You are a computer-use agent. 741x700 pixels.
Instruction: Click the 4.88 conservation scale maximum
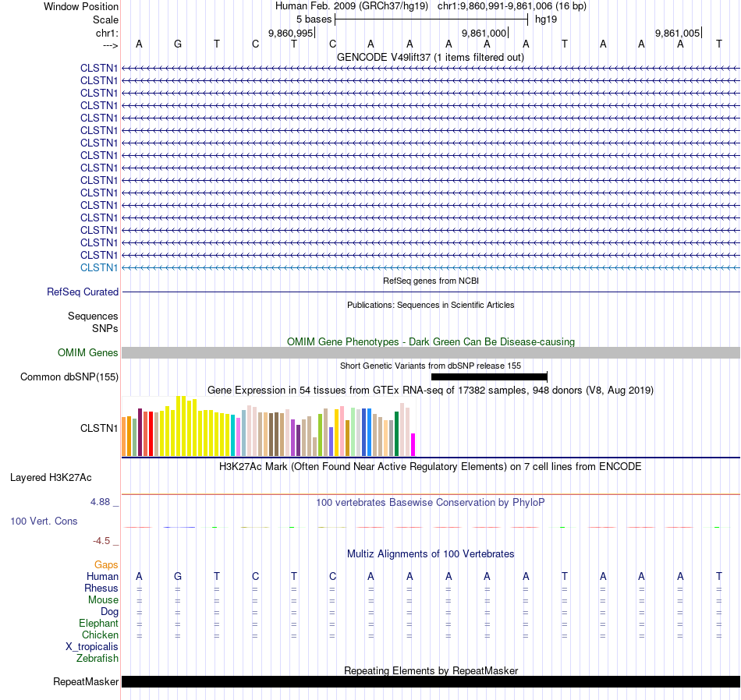coord(100,502)
